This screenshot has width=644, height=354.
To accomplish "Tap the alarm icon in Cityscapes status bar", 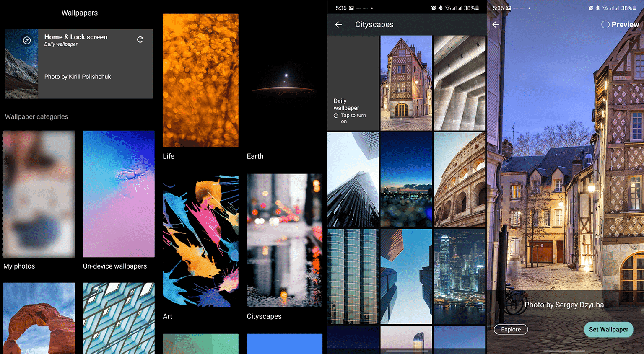I will click(434, 8).
